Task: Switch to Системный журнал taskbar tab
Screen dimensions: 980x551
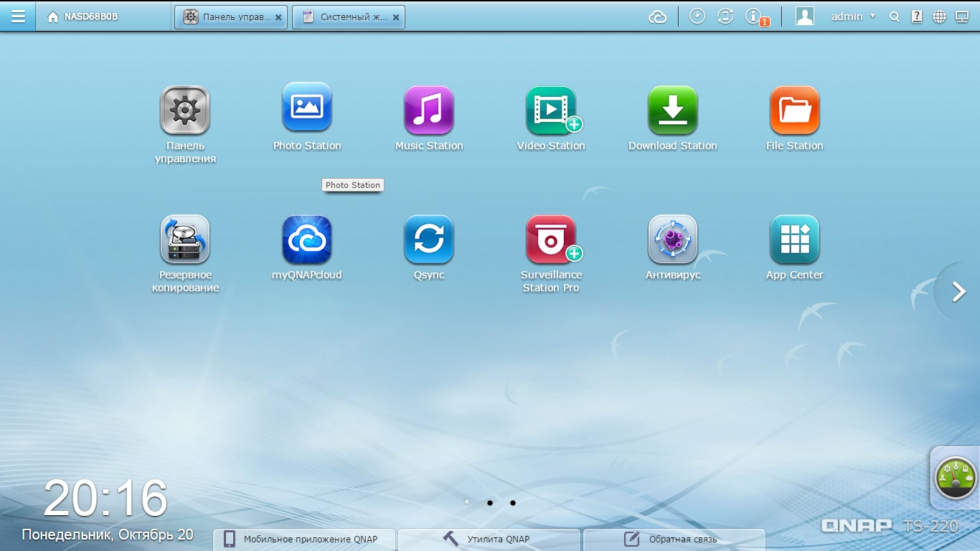Action: pyautogui.click(x=349, y=17)
